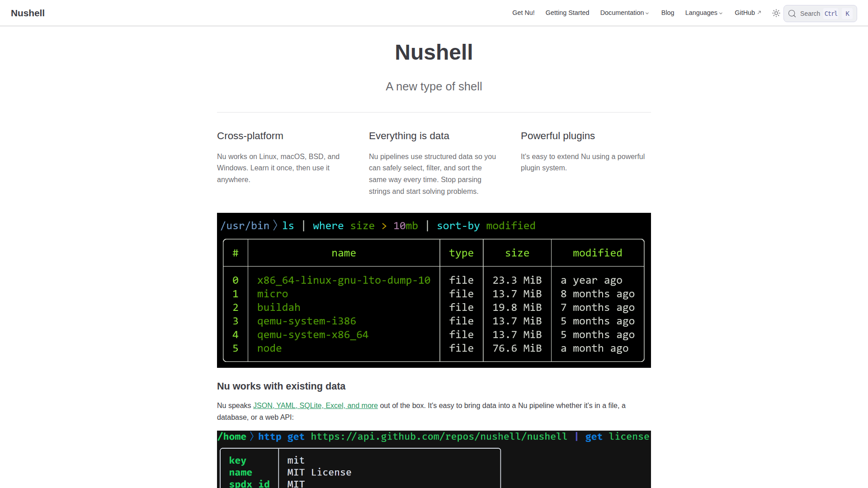Click the "a year ago" modified value
The width and height of the screenshot is (868, 488).
(x=591, y=280)
